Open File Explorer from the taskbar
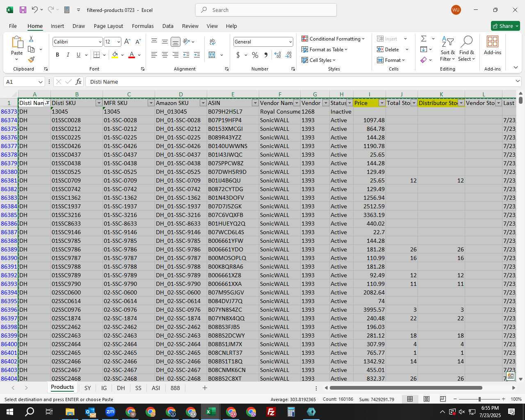Screen dimensions: 525x420 click(x=70, y=412)
